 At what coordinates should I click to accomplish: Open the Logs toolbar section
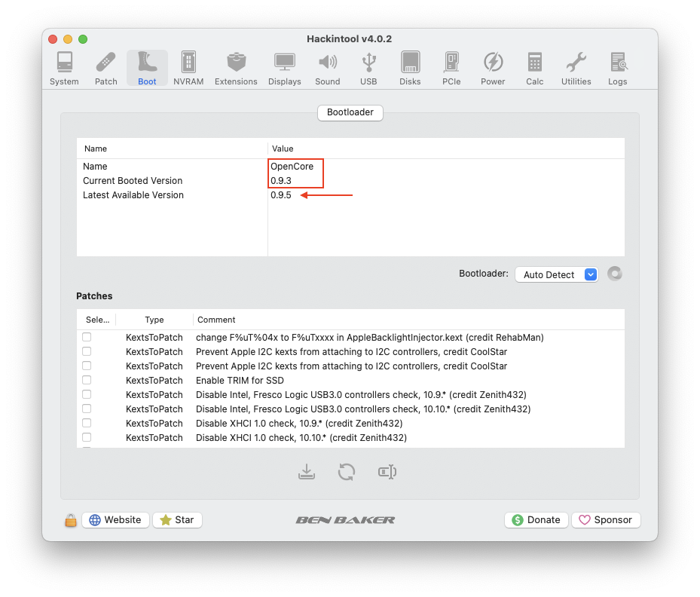pos(618,69)
